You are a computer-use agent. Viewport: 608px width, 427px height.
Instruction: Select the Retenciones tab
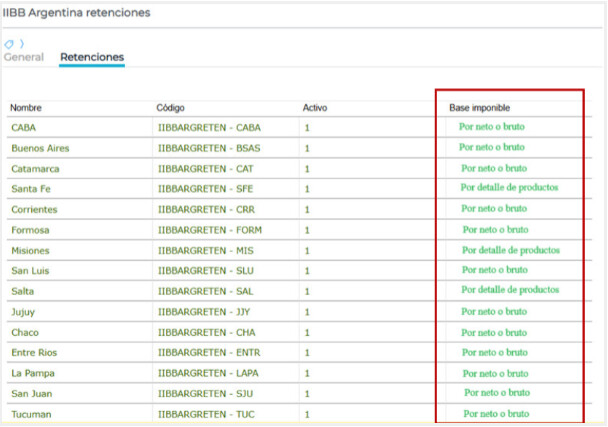(x=92, y=57)
